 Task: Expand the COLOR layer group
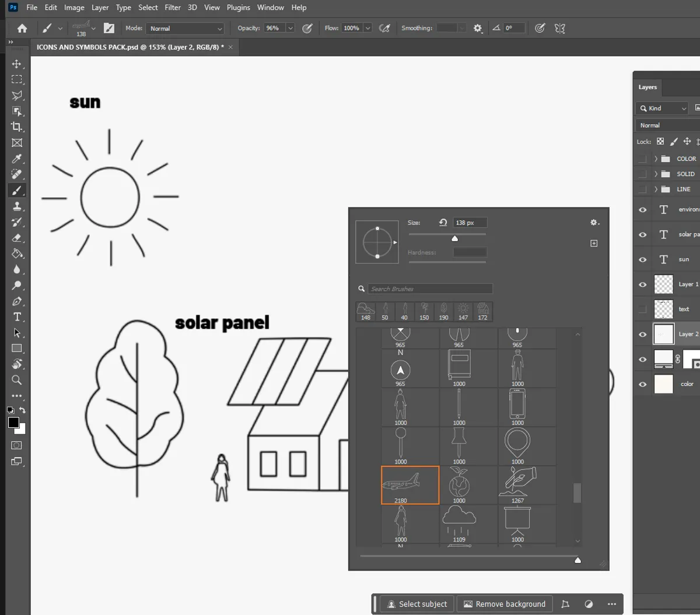tap(656, 158)
